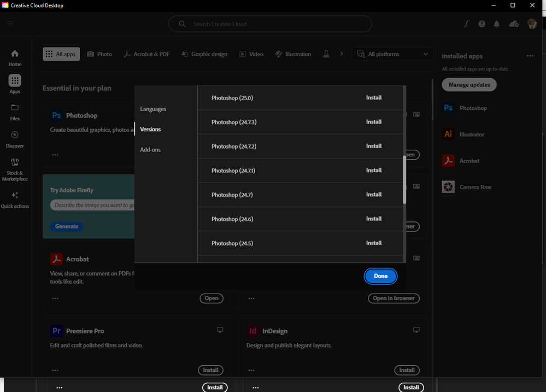Click Generate in Adobe Firefly card
Image resolution: width=546 pixels, height=392 pixels.
[67, 226]
